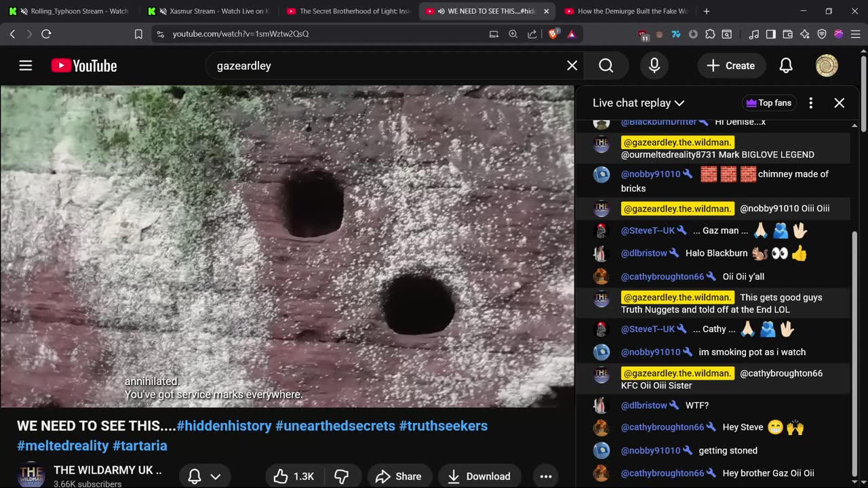
Task: Expand the Live chat replay dropdown
Action: click(638, 103)
